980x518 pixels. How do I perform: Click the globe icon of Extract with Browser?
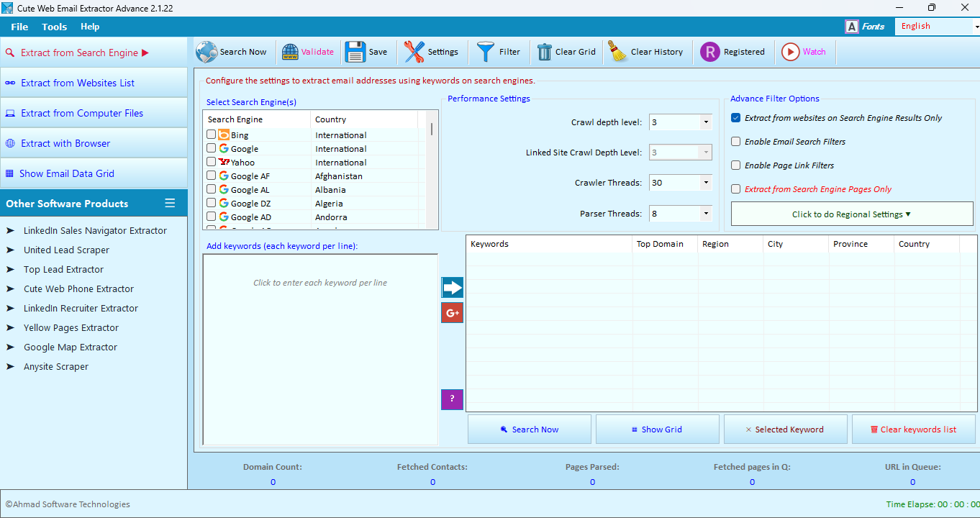(10, 143)
